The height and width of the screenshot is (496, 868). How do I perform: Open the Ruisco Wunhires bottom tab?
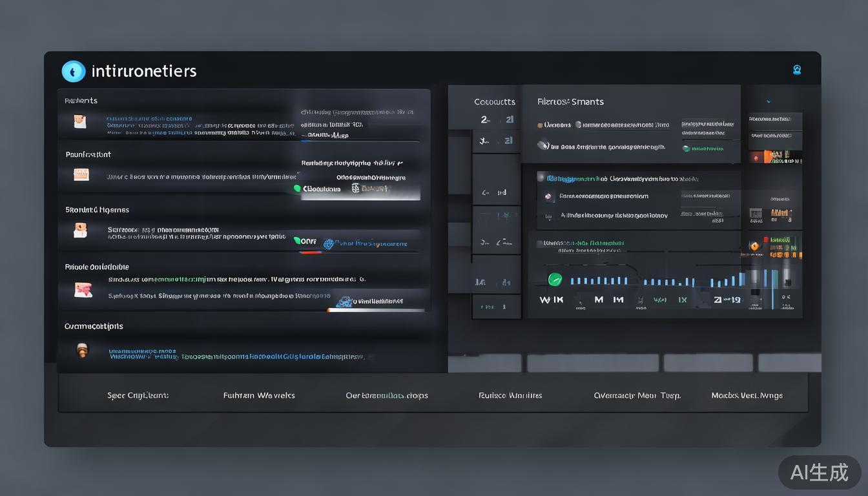510,395
